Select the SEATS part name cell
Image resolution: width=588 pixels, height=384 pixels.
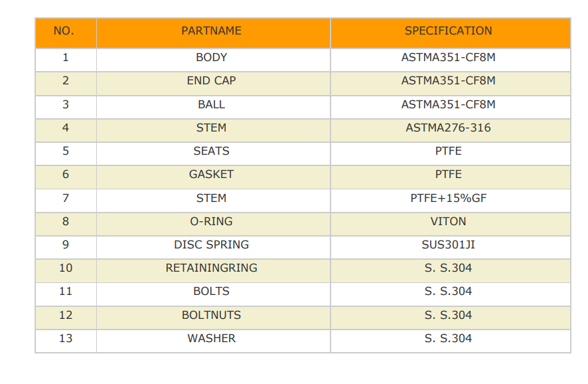pos(214,154)
